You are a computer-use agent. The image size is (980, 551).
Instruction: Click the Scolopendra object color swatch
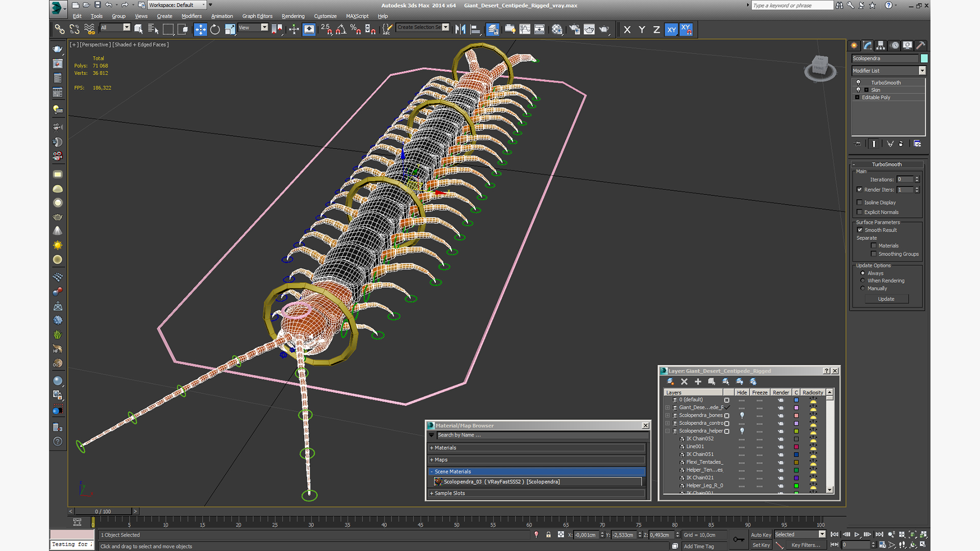(x=924, y=59)
